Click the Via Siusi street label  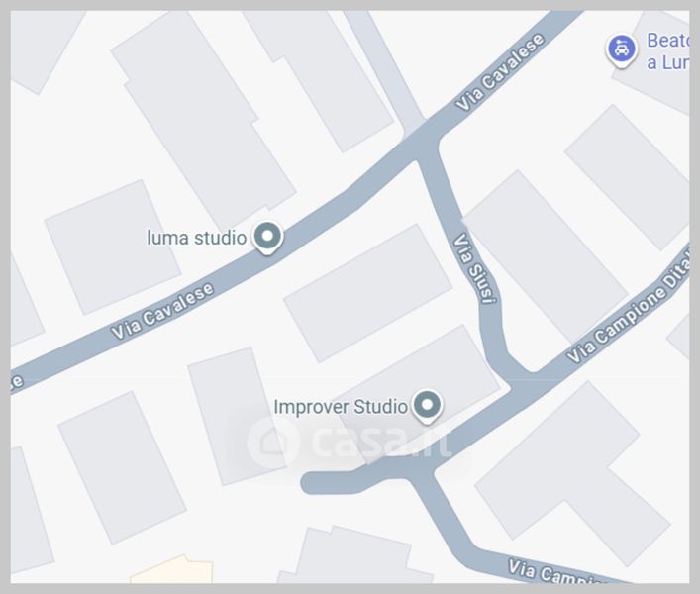pyautogui.click(x=474, y=267)
